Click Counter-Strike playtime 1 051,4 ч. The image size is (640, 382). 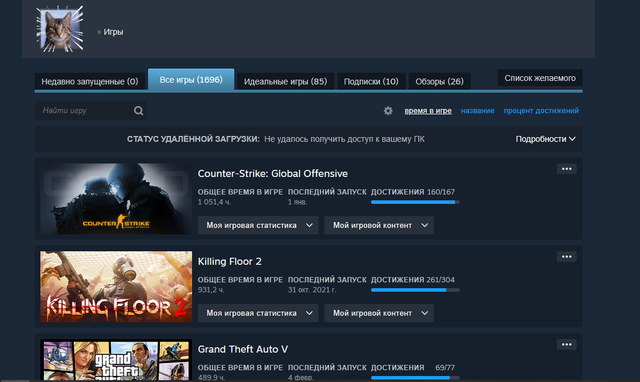(x=214, y=202)
